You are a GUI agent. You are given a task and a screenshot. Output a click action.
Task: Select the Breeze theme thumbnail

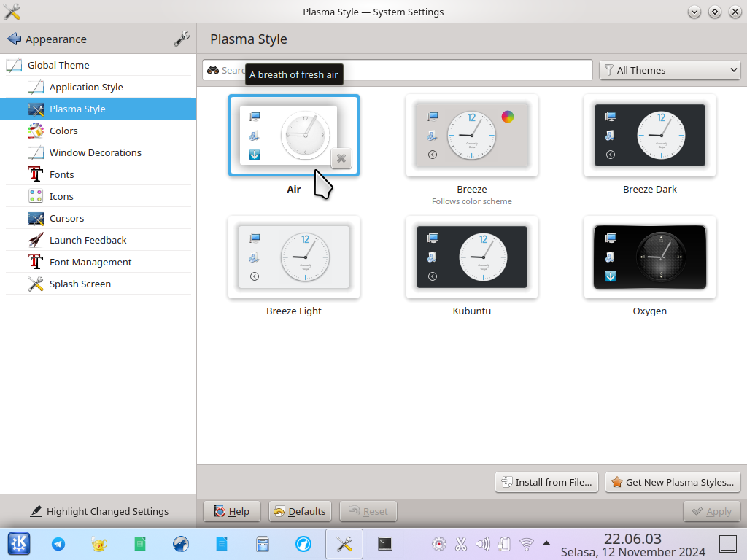pos(472,136)
